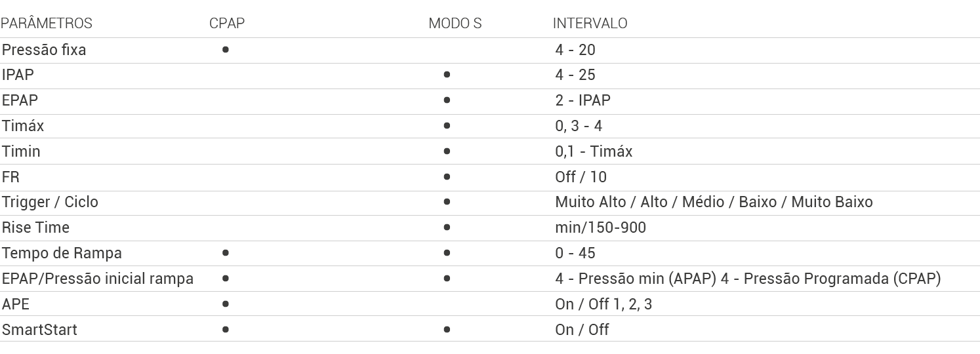Select the MODO S dot for EPAP
Image resolution: width=980 pixels, height=354 pixels.
click(x=447, y=100)
